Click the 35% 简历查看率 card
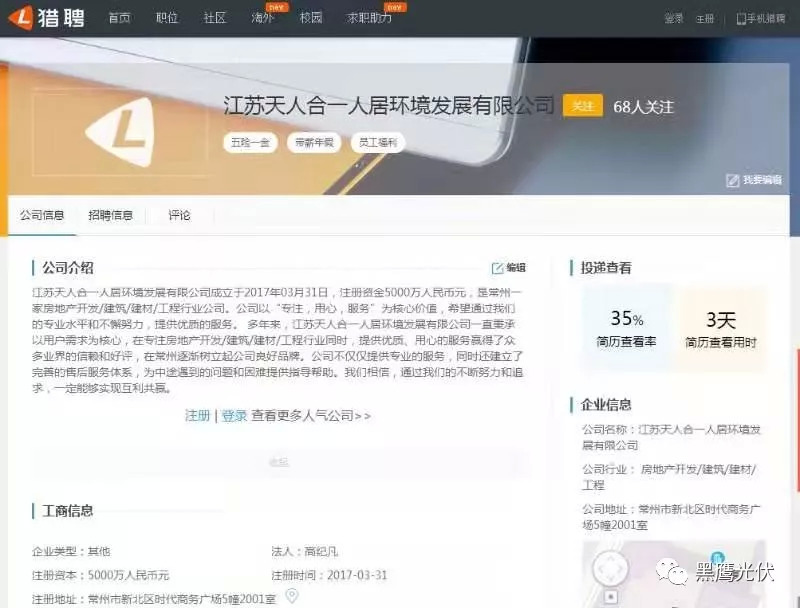The height and width of the screenshot is (608, 800). (627, 327)
